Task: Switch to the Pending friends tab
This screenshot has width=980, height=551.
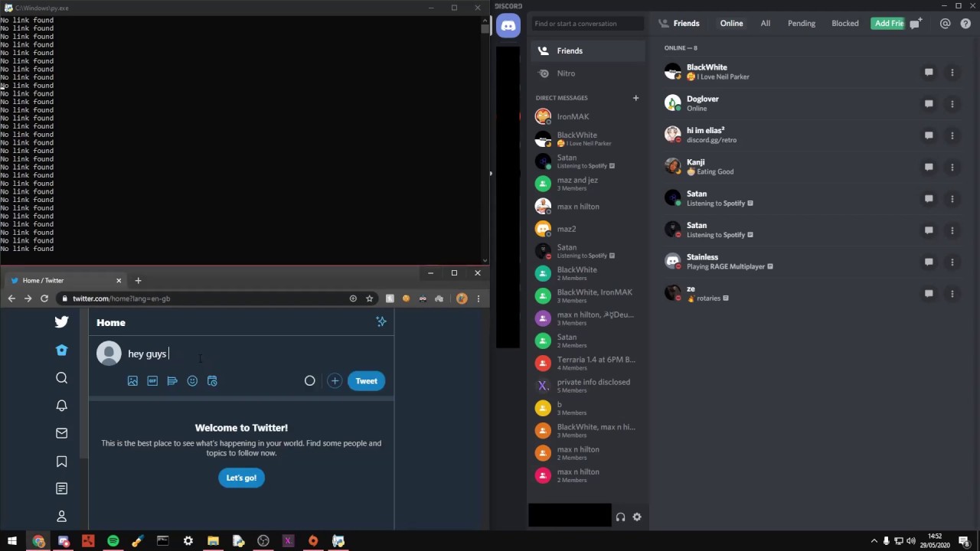Action: pos(801,24)
